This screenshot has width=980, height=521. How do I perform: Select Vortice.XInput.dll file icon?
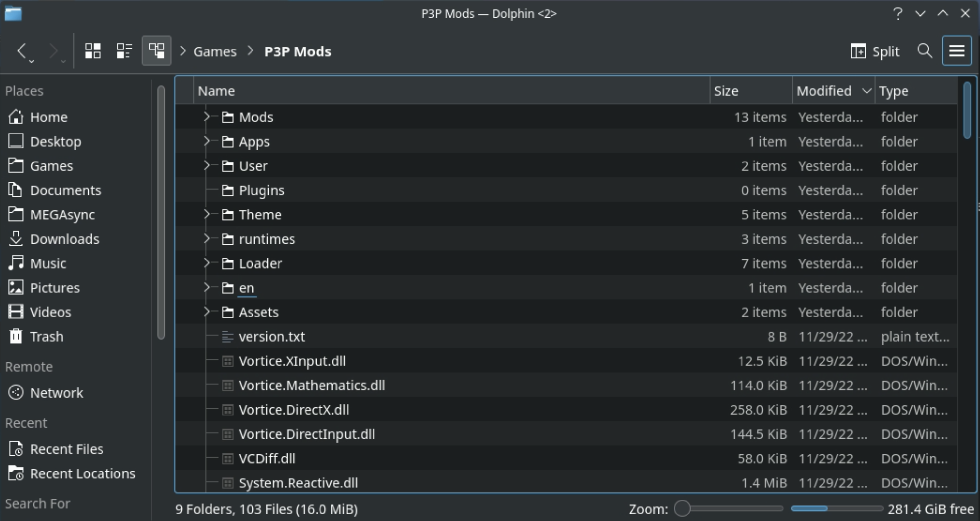227,361
